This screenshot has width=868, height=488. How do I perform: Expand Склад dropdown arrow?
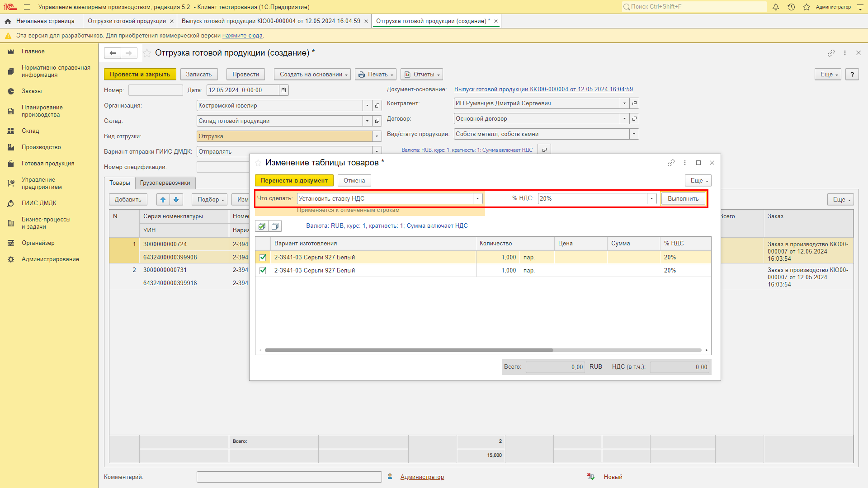tap(367, 121)
